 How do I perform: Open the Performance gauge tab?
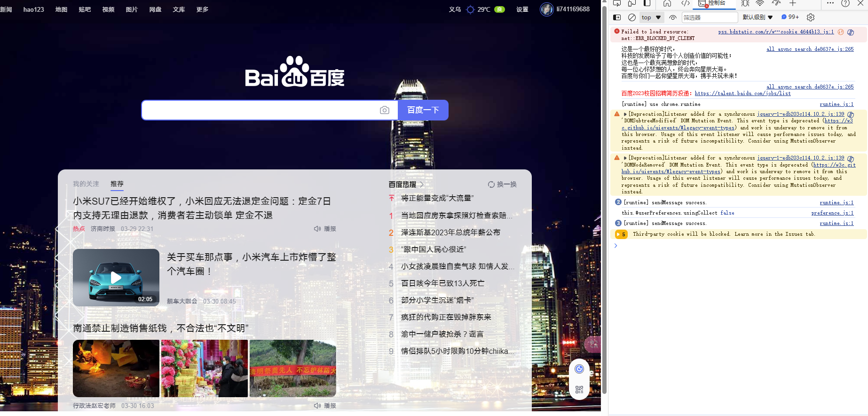776,3
